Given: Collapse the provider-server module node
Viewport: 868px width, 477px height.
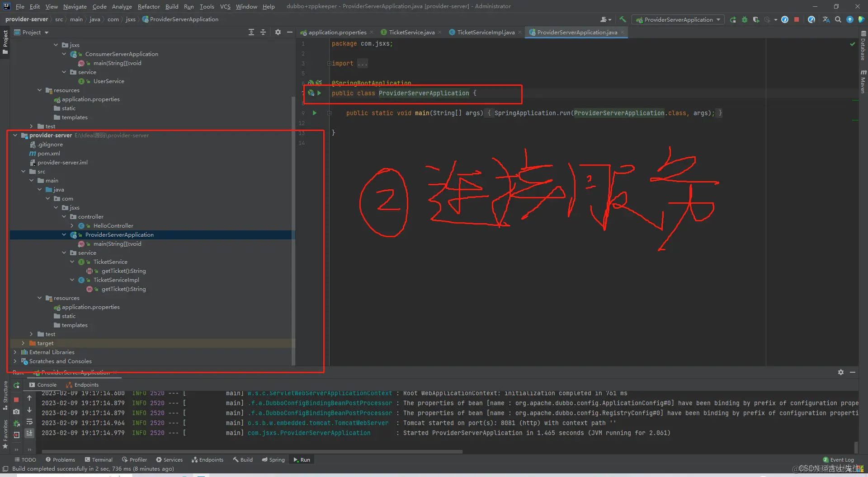Looking at the screenshot, I should pos(15,135).
